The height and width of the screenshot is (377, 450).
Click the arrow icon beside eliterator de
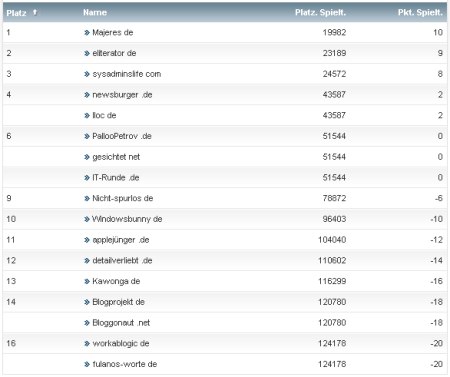[x=87, y=53]
